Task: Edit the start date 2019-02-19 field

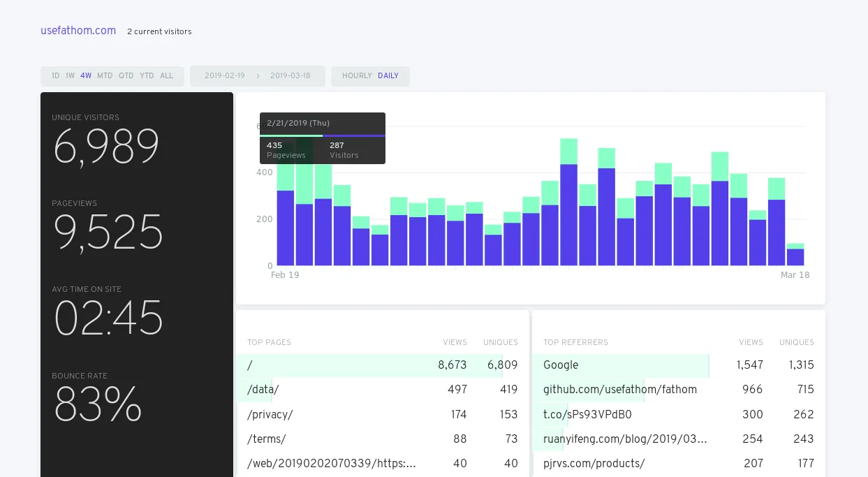Action: [225, 76]
